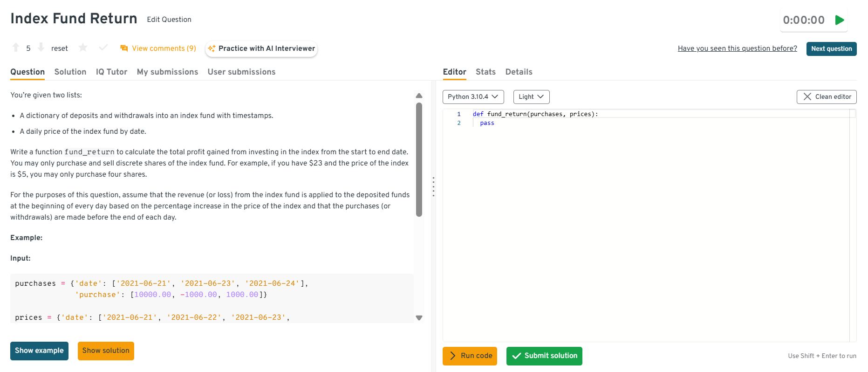
Task: Switch to the Solution tab
Action: (x=70, y=72)
